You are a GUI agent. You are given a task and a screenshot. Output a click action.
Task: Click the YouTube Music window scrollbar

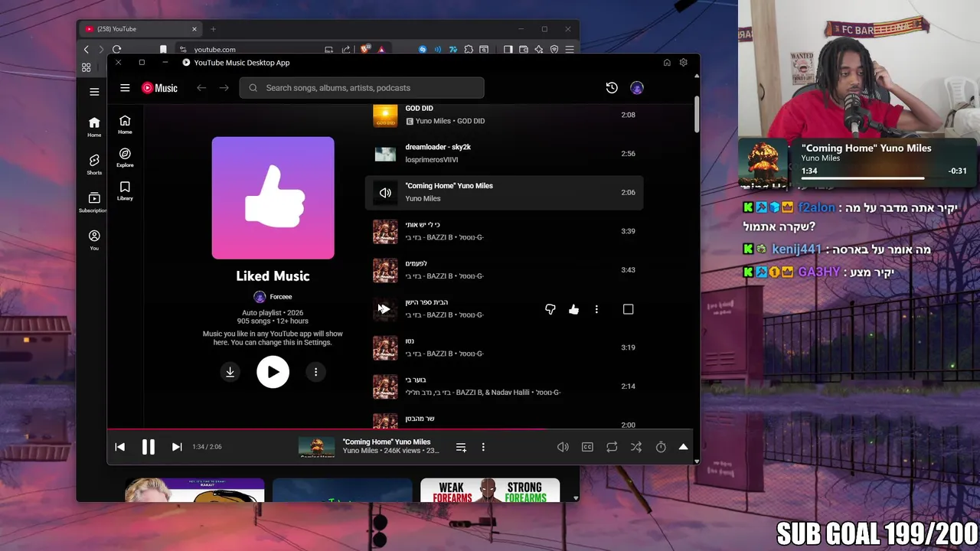point(696,113)
